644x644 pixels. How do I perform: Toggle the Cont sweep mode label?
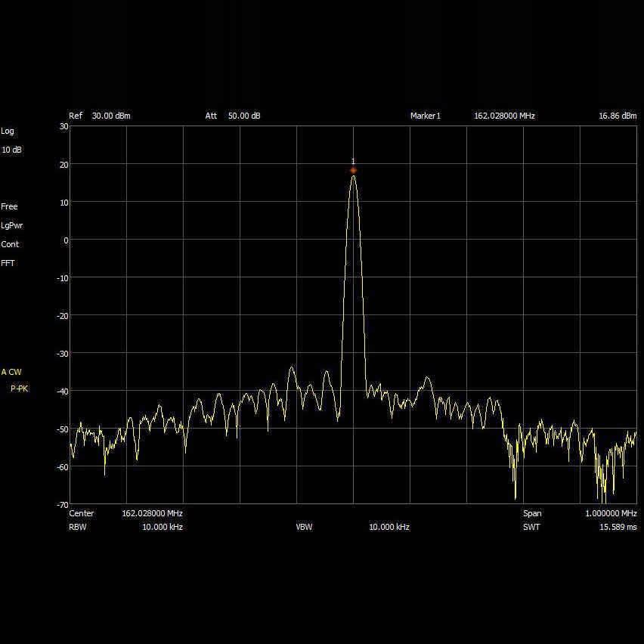[9, 244]
